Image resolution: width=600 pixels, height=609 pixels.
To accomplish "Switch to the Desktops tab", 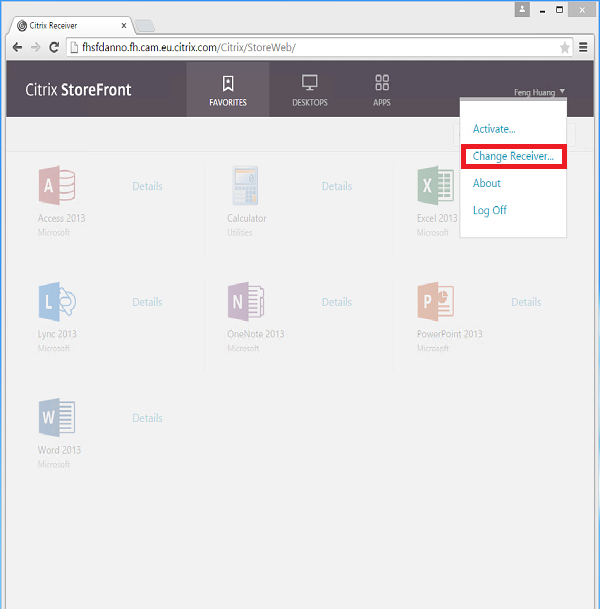I will (x=310, y=90).
